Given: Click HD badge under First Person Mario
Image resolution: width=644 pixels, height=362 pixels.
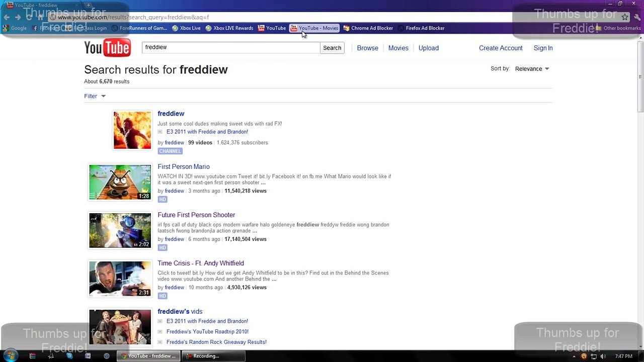Looking at the screenshot, I should [x=162, y=200].
